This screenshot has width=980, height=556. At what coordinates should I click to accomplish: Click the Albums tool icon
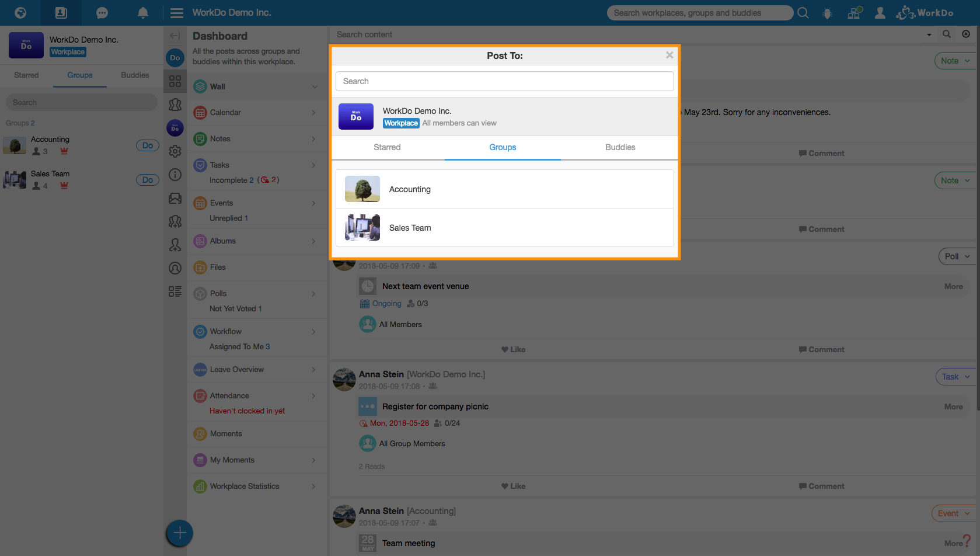tap(200, 241)
